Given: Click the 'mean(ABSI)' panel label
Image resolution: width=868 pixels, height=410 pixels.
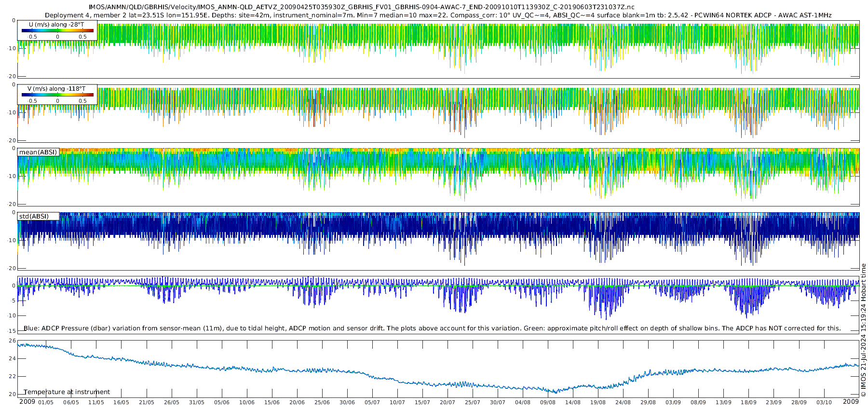Looking at the screenshot, I should [x=38, y=152].
